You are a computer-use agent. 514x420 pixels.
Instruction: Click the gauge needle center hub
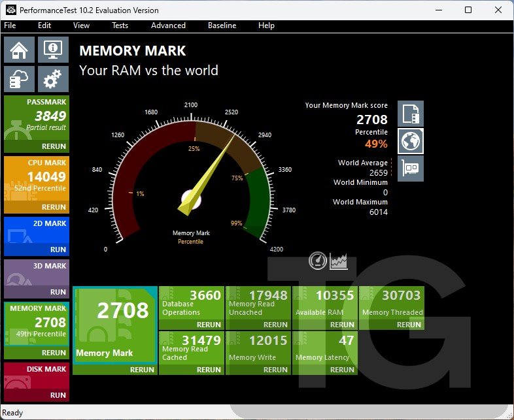click(191, 199)
